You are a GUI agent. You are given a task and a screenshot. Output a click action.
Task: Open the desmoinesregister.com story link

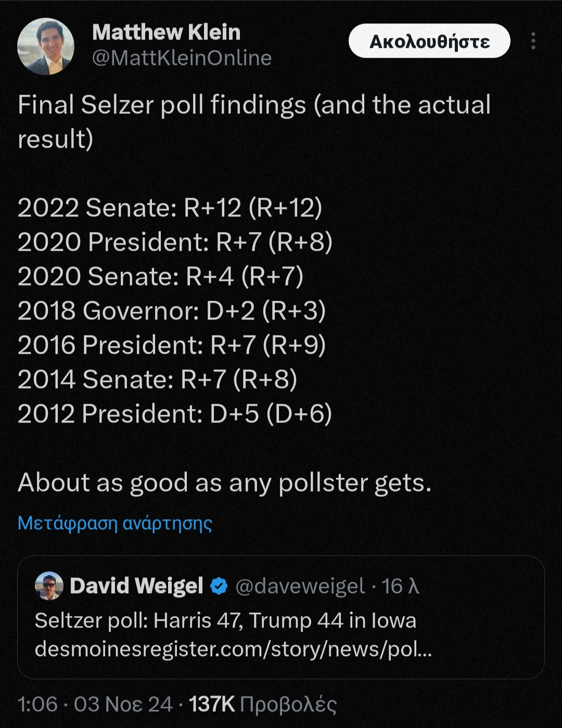point(233,649)
